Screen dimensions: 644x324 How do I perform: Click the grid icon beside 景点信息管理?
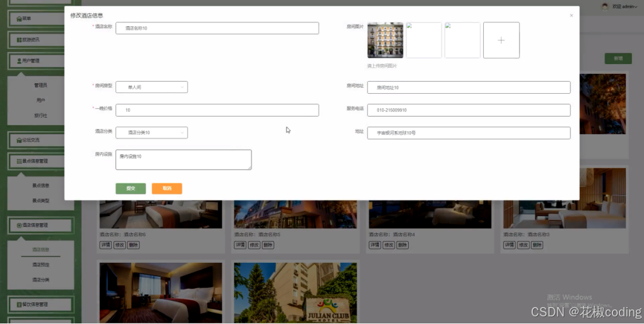19,161
